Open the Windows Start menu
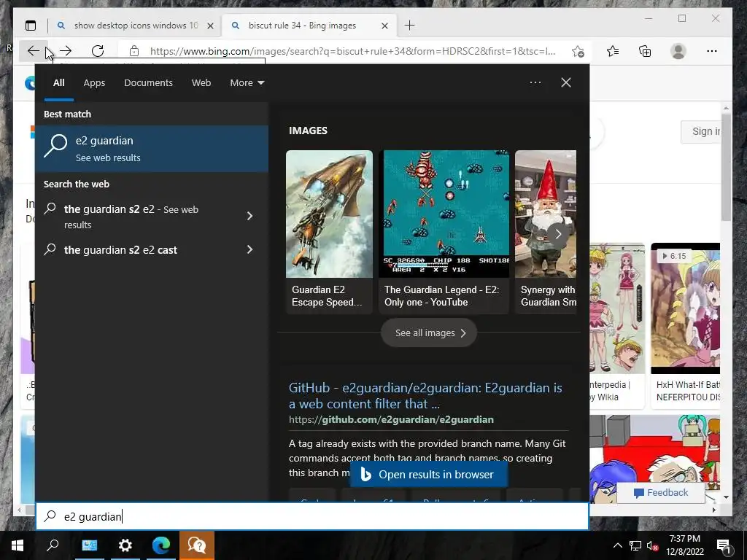747x560 pixels. pos(18,545)
